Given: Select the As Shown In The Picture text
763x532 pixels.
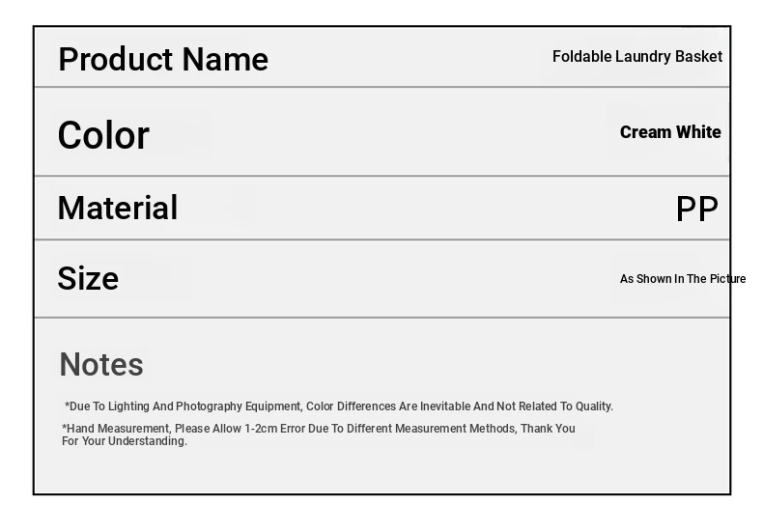Looking at the screenshot, I should 682,279.
